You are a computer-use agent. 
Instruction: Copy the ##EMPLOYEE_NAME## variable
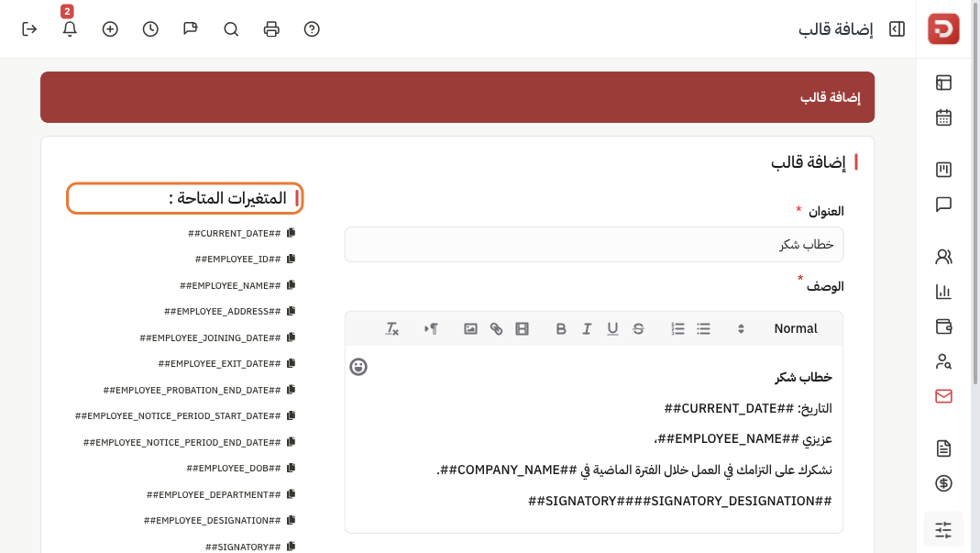pos(291,285)
